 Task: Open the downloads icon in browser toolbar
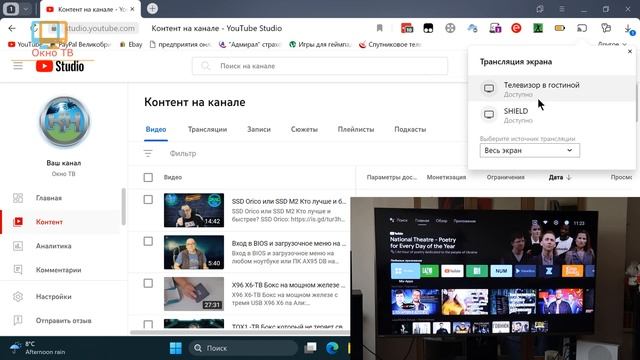point(629,29)
